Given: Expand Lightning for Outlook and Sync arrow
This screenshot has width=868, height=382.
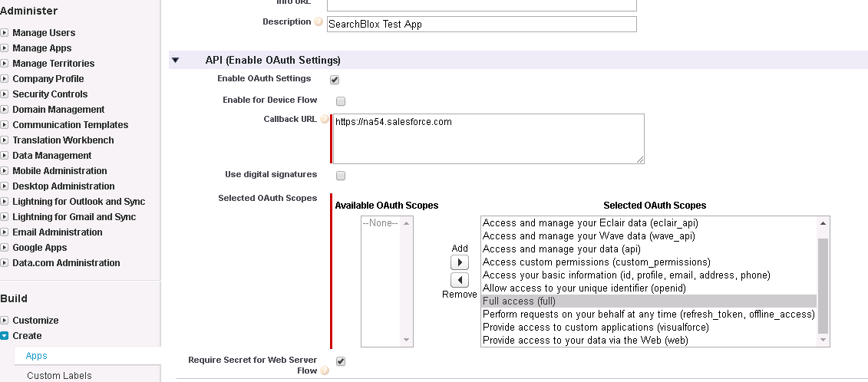Looking at the screenshot, I should [5, 202].
